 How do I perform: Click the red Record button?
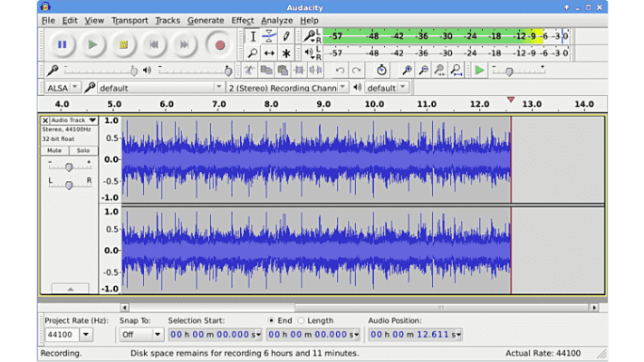click(219, 43)
